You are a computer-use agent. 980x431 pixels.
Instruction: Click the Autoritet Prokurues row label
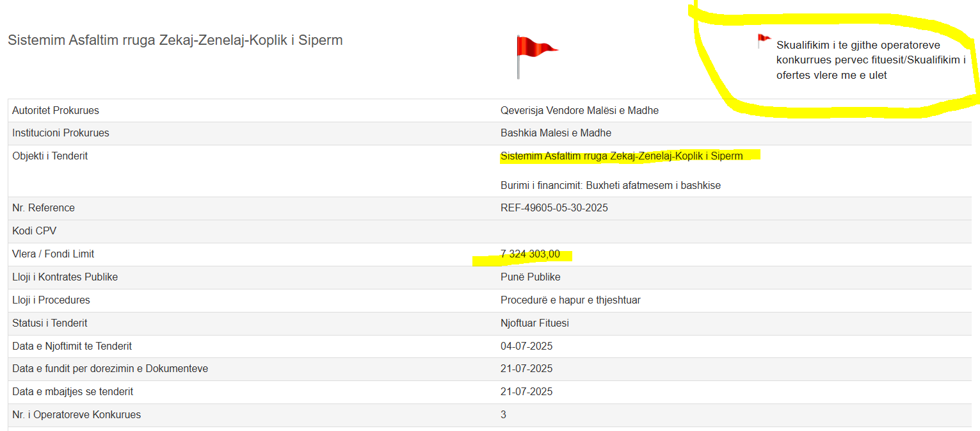[x=56, y=111]
